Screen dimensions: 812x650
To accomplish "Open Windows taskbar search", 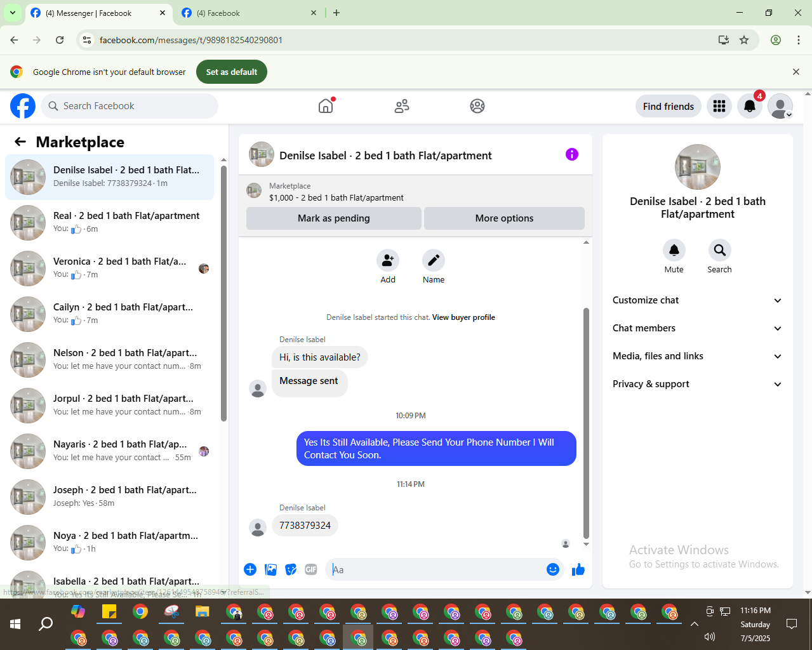I will coord(46,624).
